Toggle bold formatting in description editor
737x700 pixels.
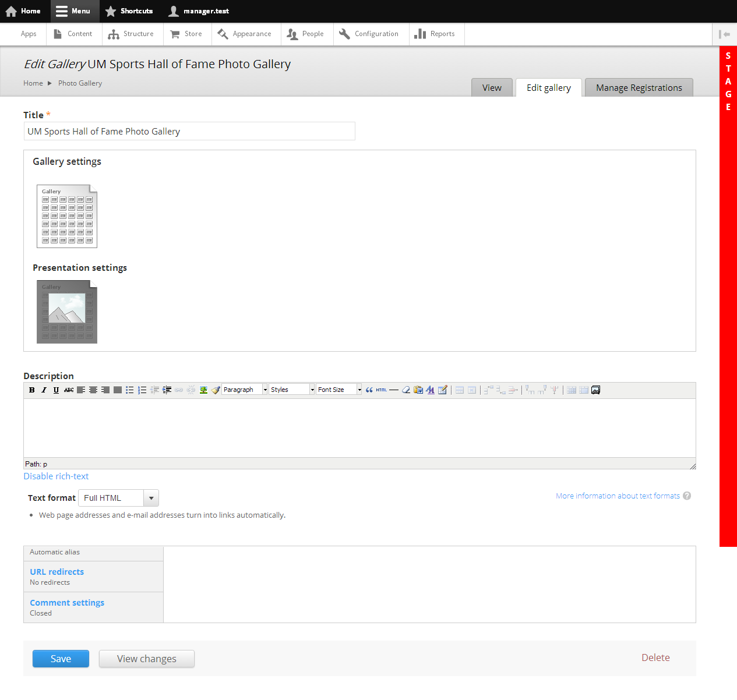[32, 390]
